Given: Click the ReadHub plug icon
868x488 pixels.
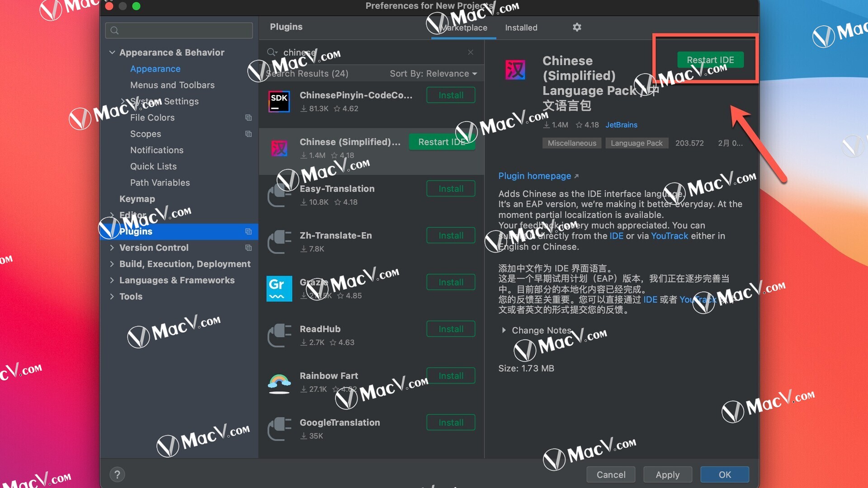Looking at the screenshot, I should (x=279, y=335).
